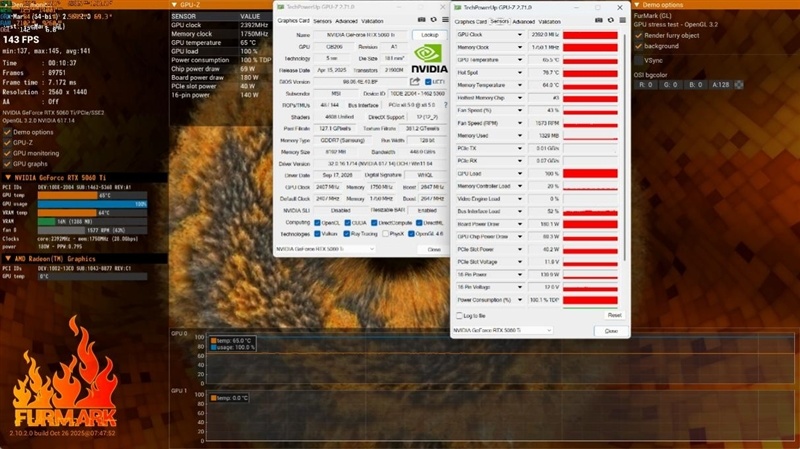Toggle GPU monitoring checkbox in FurMark overlay
Viewport: 800px width, 449px height.
coord(7,154)
